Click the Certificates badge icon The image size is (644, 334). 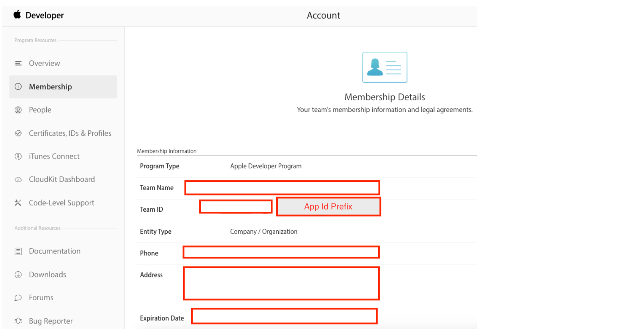pos(18,133)
